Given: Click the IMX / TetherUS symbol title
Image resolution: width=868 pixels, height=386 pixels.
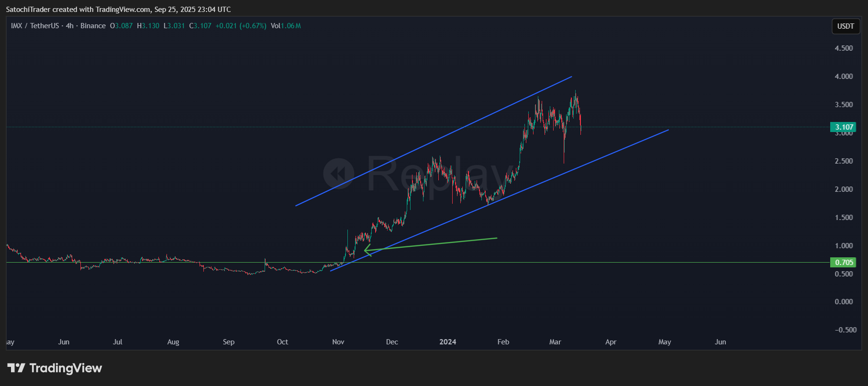Looking at the screenshot, I should pyautogui.click(x=35, y=26).
